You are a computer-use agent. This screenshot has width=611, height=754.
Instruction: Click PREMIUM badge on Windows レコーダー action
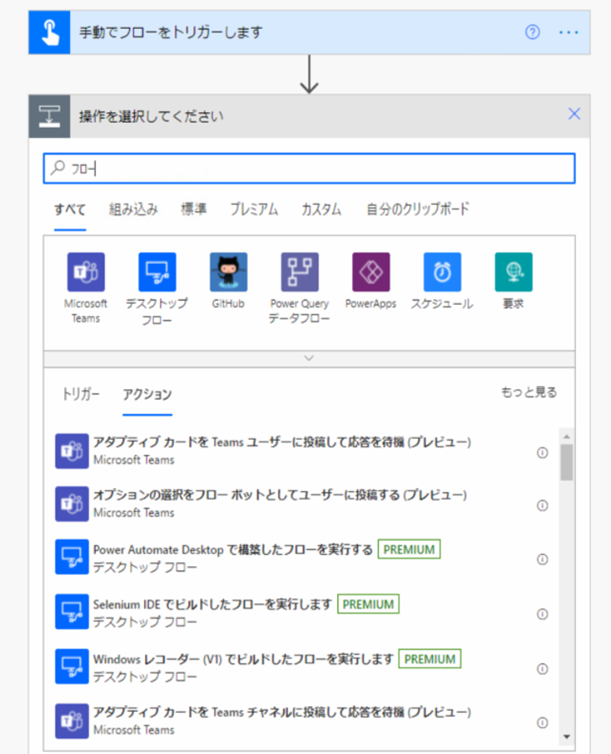pos(430,659)
